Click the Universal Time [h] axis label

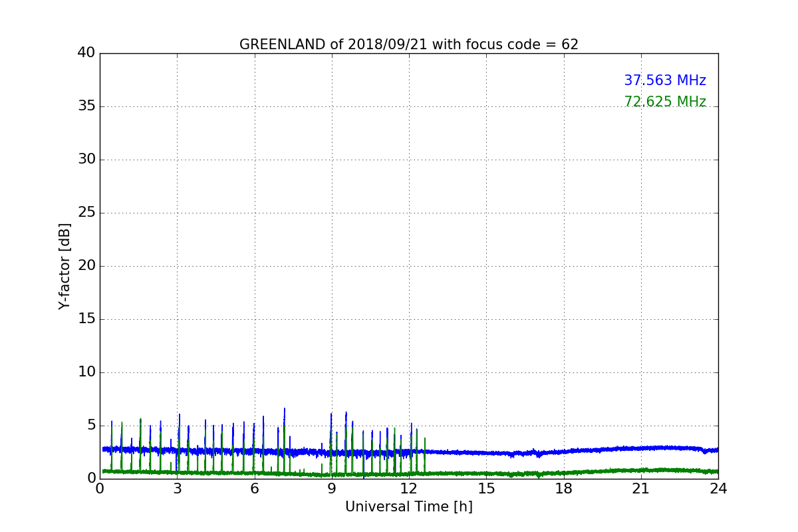[x=408, y=507]
